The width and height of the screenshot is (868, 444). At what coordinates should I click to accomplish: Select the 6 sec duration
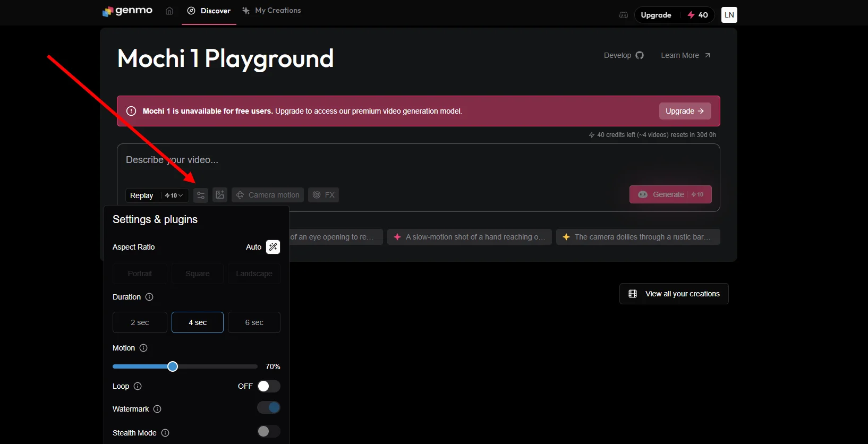click(x=254, y=322)
